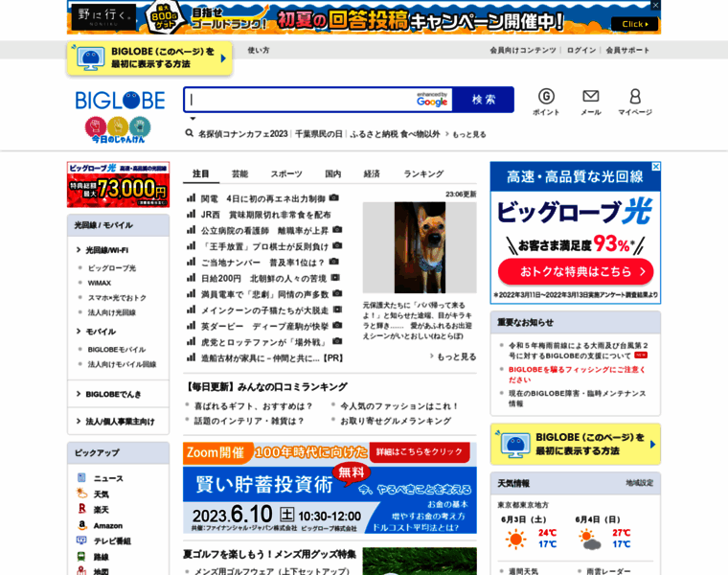
Task: Close the ビッグローブ光 ad via corner X
Action: [x=655, y=167]
